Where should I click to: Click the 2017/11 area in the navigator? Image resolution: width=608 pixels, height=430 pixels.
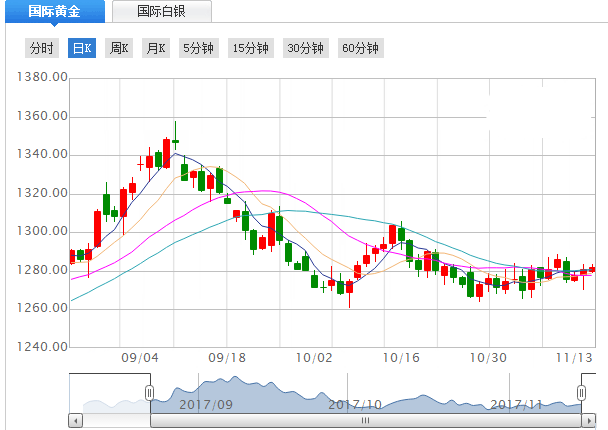(516, 404)
